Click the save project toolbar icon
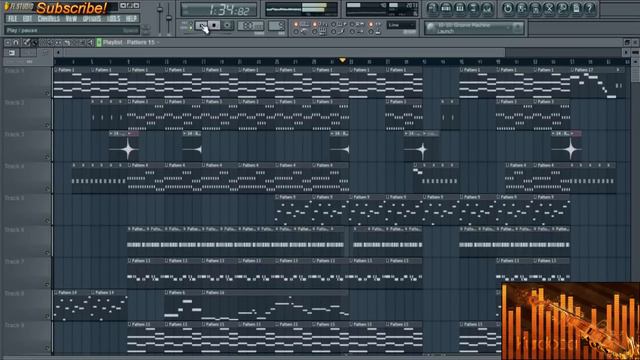 click(x=521, y=9)
